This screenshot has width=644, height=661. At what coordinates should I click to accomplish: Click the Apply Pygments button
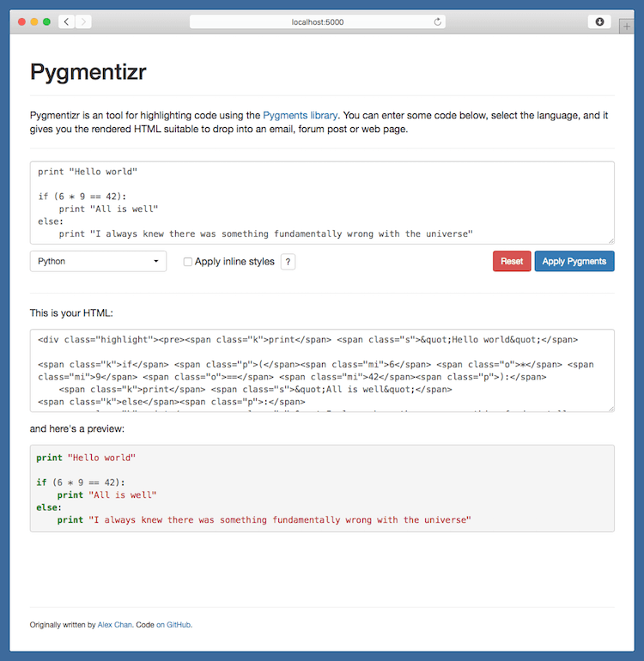tap(574, 261)
